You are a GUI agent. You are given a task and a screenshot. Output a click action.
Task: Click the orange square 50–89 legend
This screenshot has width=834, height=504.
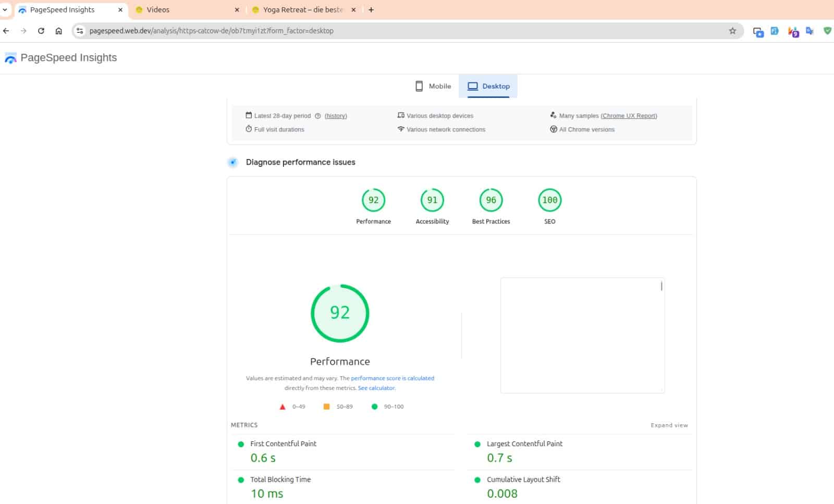[338, 407]
